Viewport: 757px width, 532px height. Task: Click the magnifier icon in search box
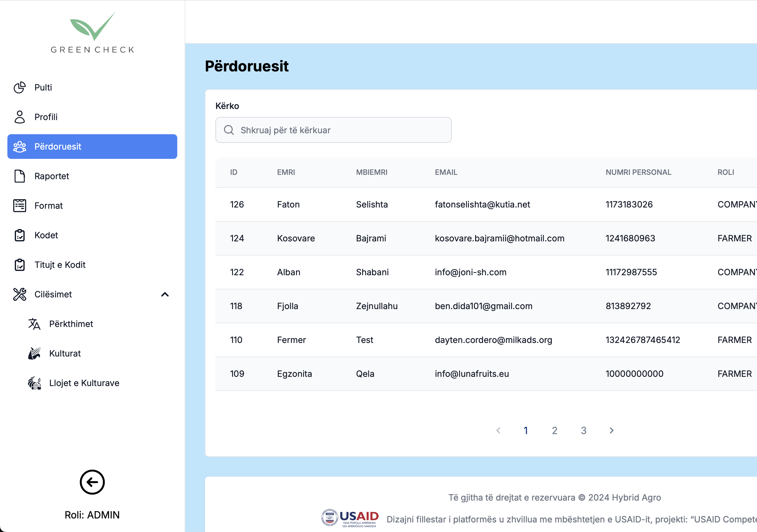pyautogui.click(x=229, y=130)
